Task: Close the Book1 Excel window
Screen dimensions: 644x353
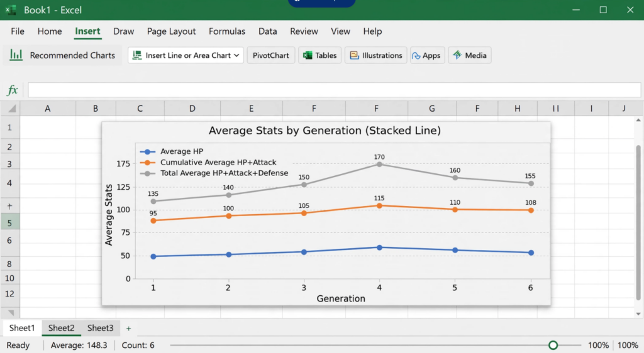Action: [x=630, y=10]
